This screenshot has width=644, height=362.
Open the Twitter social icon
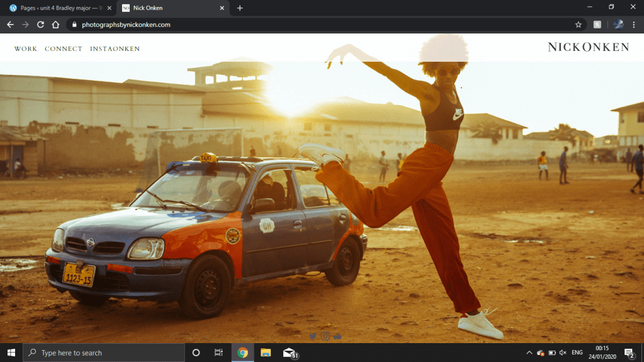point(313,336)
